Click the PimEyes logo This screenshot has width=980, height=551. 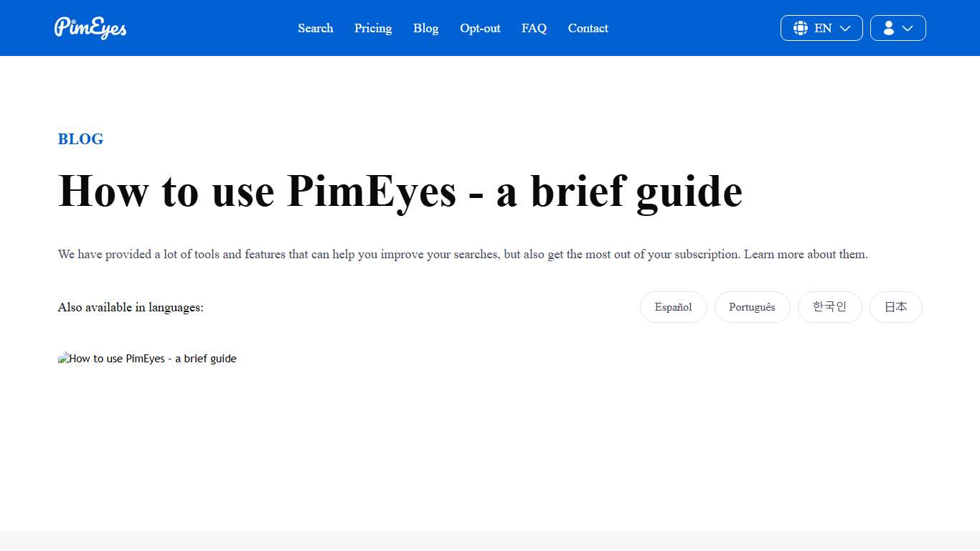90,28
